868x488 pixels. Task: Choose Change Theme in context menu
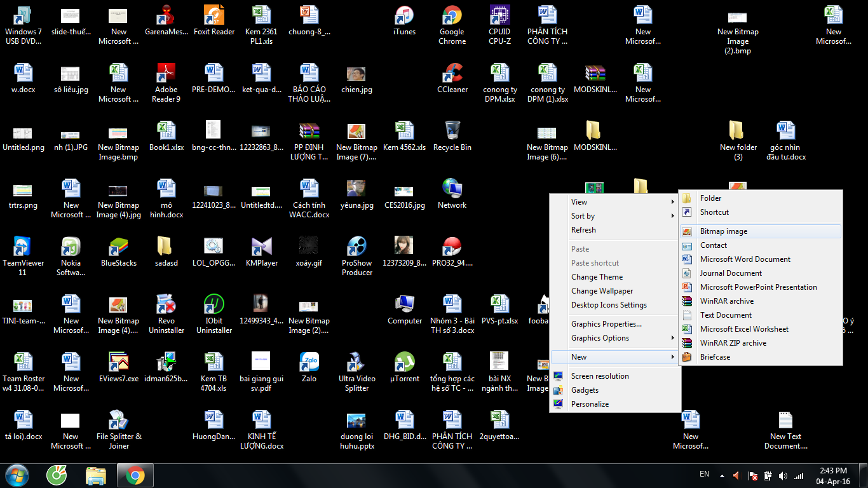[x=615, y=277]
